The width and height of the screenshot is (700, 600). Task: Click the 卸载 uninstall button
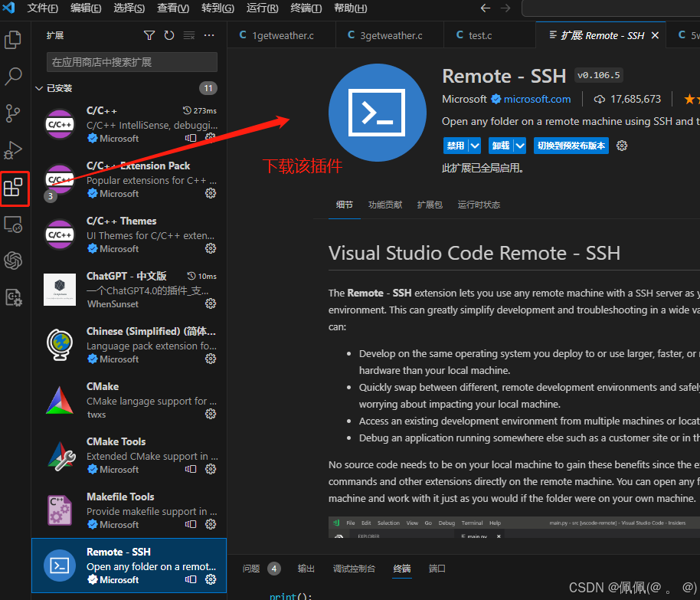[500, 146]
